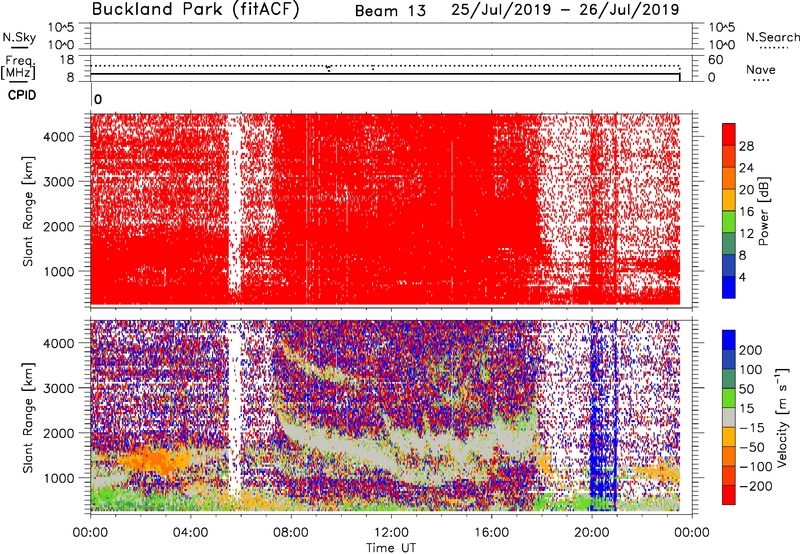This screenshot has height=554, width=800.
Task: Click the date range "25/Jul/2019 – 26/Jul/2019"
Action: (x=565, y=10)
